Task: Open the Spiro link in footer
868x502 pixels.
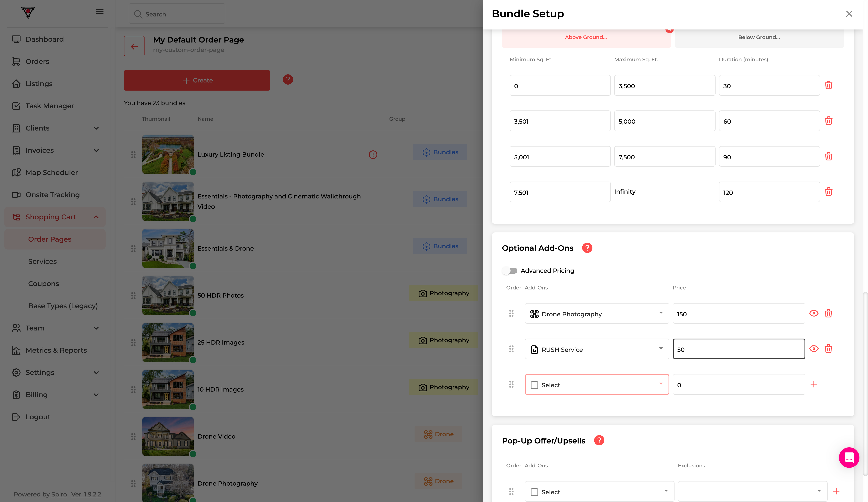Action: tap(59, 494)
